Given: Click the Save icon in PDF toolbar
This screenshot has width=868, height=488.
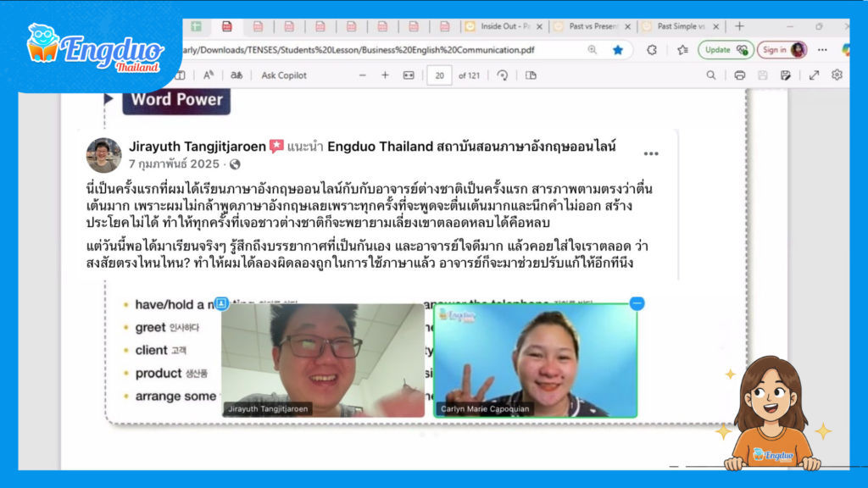Looking at the screenshot, I should pos(763,75).
